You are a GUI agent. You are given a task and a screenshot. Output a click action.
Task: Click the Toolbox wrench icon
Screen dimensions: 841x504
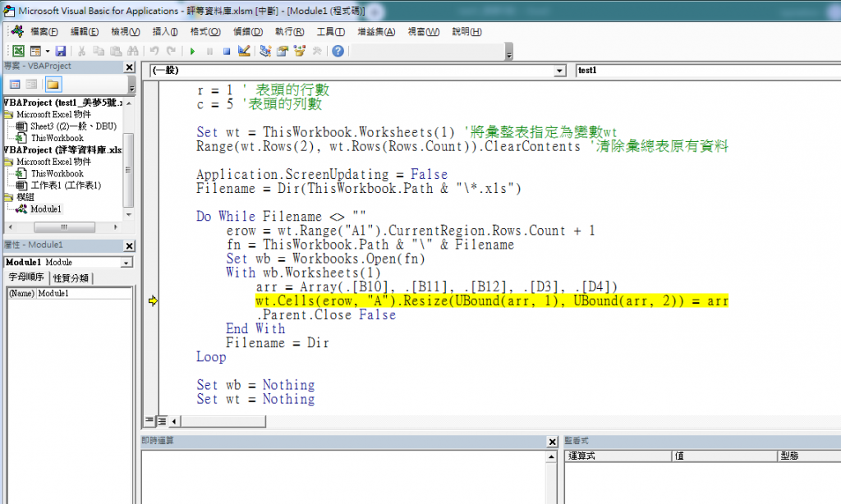(x=317, y=51)
